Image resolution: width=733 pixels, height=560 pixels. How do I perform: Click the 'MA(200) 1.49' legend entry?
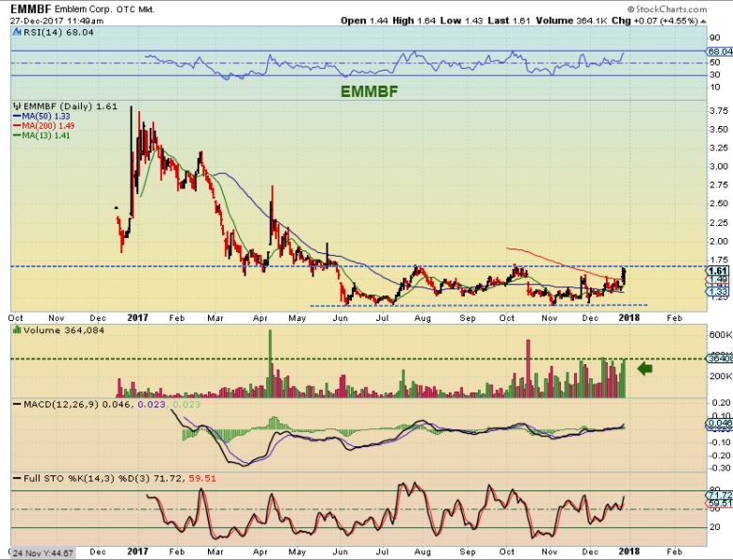48,126
